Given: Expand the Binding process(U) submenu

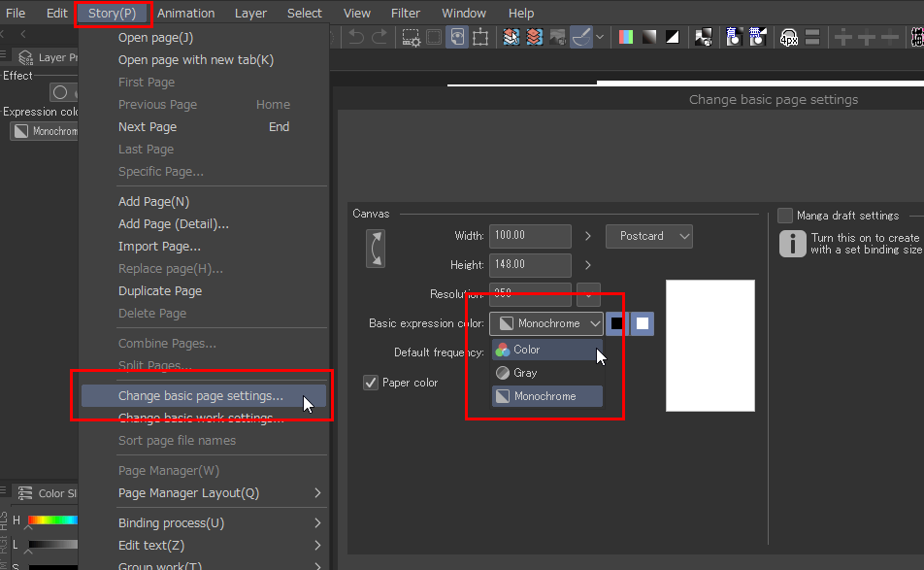Looking at the screenshot, I should pyautogui.click(x=317, y=522).
